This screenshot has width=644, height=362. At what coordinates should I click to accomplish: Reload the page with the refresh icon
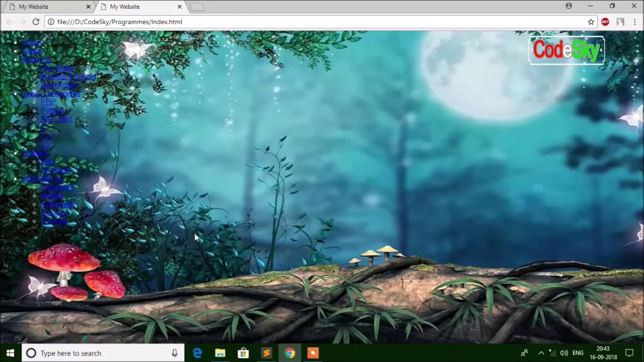(x=36, y=22)
